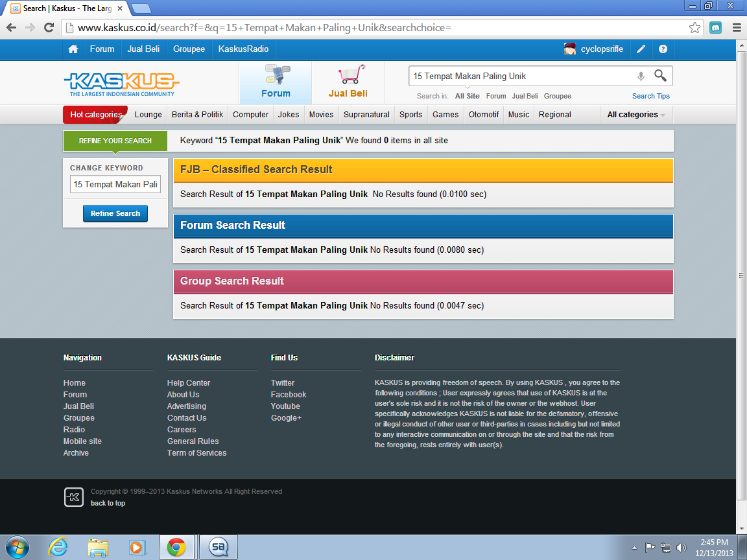The image size is (747, 560).
Task: Select Jual Beli search scope under search box
Action: (525, 96)
